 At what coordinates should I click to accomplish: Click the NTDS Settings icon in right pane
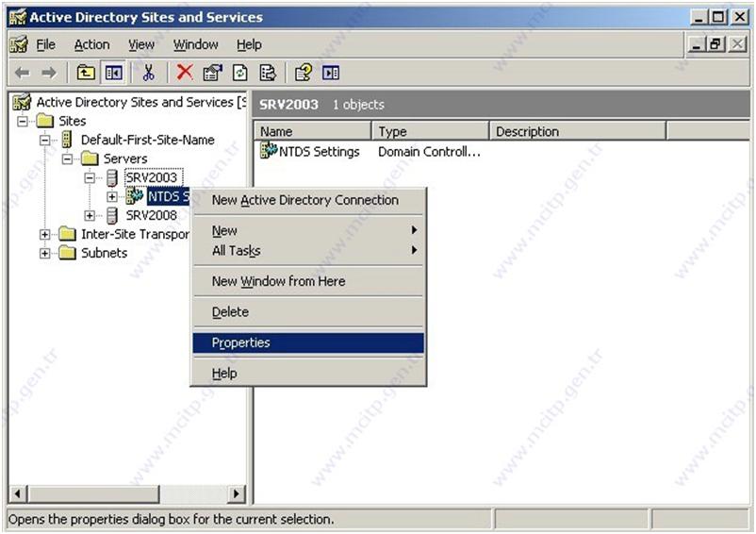point(269,150)
